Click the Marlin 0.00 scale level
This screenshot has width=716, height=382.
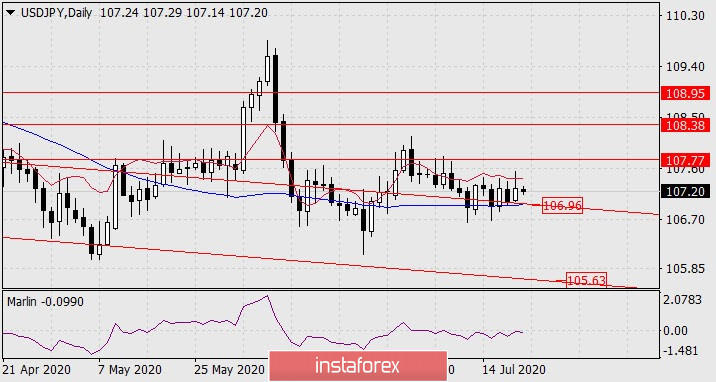coord(675,330)
